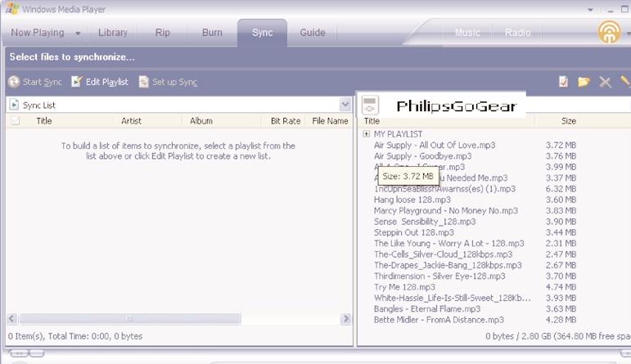Open Set up Sync

[x=168, y=82]
